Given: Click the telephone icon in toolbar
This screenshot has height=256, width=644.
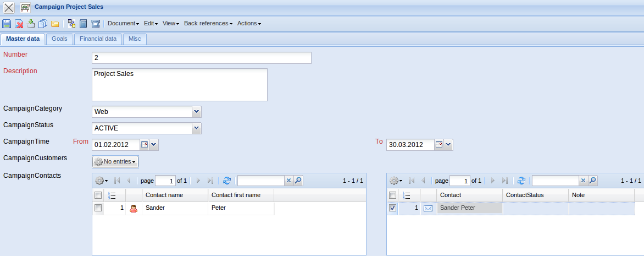Looking at the screenshot, I should tap(96, 24).
